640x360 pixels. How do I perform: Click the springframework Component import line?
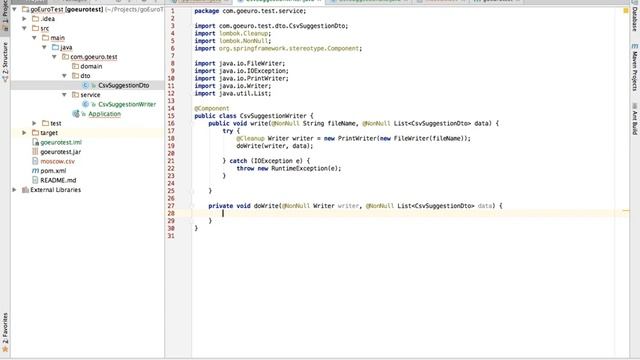pyautogui.click(x=278, y=49)
